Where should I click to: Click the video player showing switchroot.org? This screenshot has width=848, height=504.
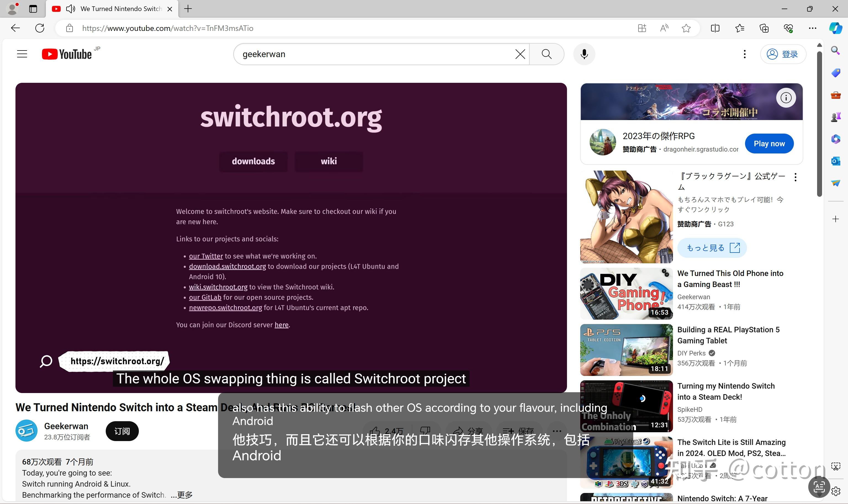291,238
